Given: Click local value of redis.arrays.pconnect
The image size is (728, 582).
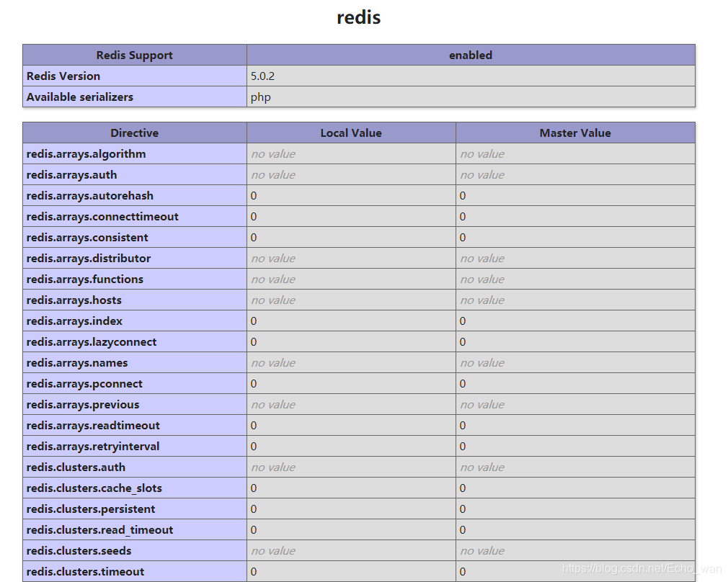Looking at the screenshot, I should tap(254, 384).
